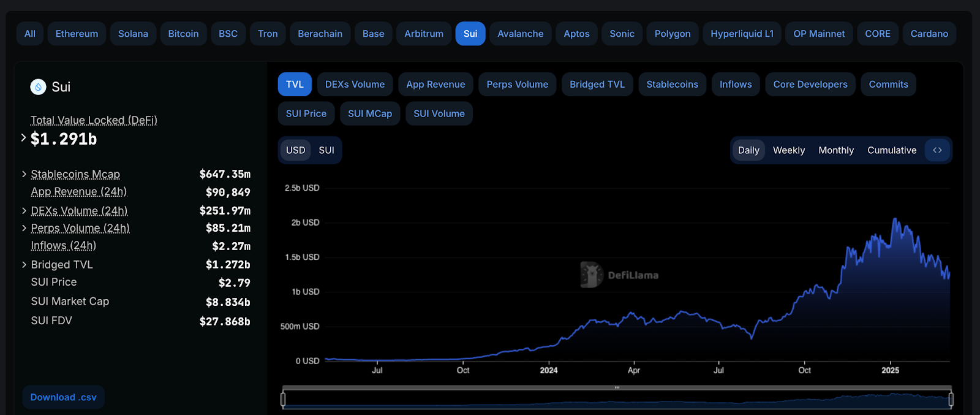The width and height of the screenshot is (980, 415).
Task: Switch to the Hyperliquid L1 tab
Action: (742, 34)
